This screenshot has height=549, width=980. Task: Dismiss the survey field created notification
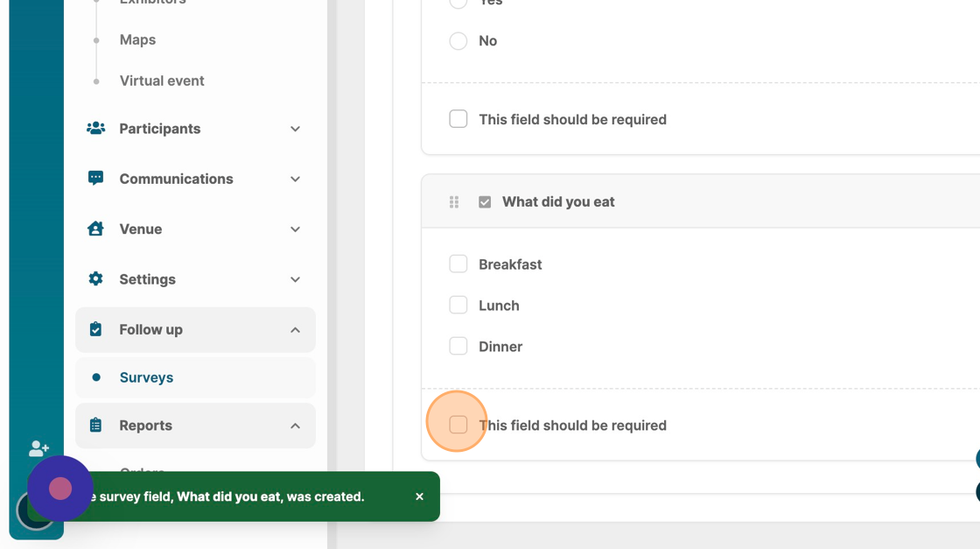tap(419, 496)
